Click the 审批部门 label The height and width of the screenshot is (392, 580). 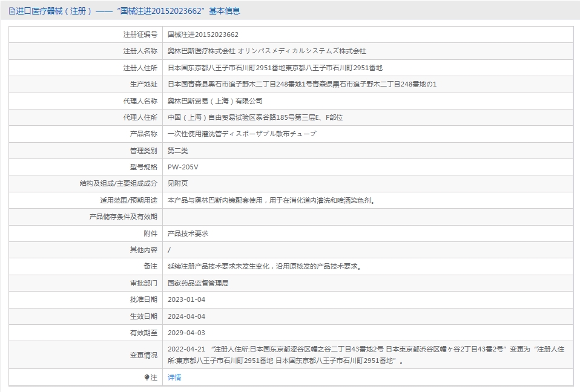pyautogui.click(x=143, y=283)
